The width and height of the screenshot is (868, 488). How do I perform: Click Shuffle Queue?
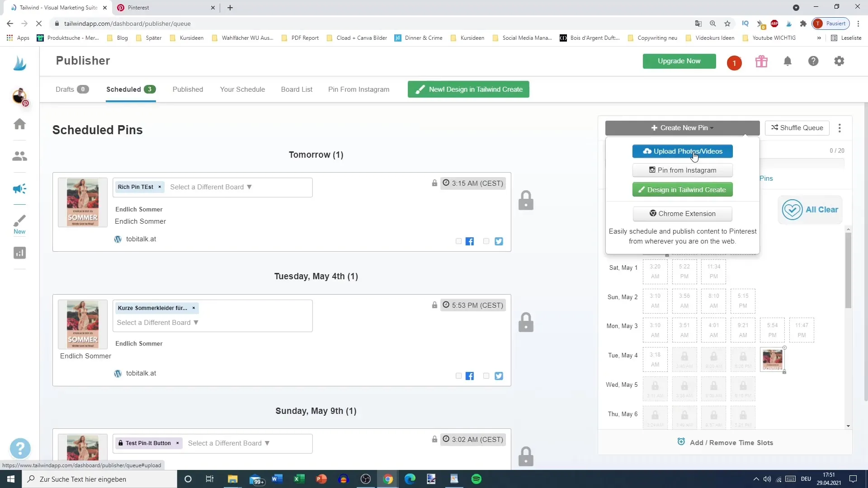point(797,128)
